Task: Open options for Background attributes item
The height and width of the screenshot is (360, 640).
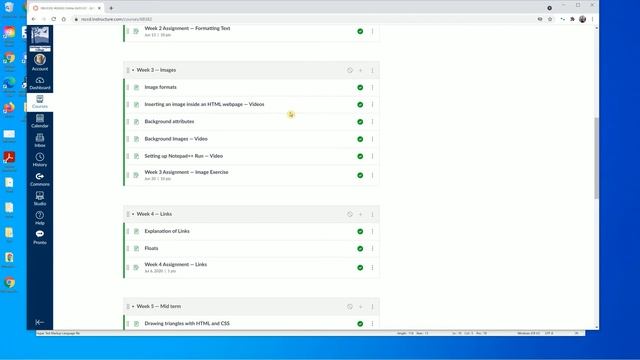Action: (x=372, y=122)
